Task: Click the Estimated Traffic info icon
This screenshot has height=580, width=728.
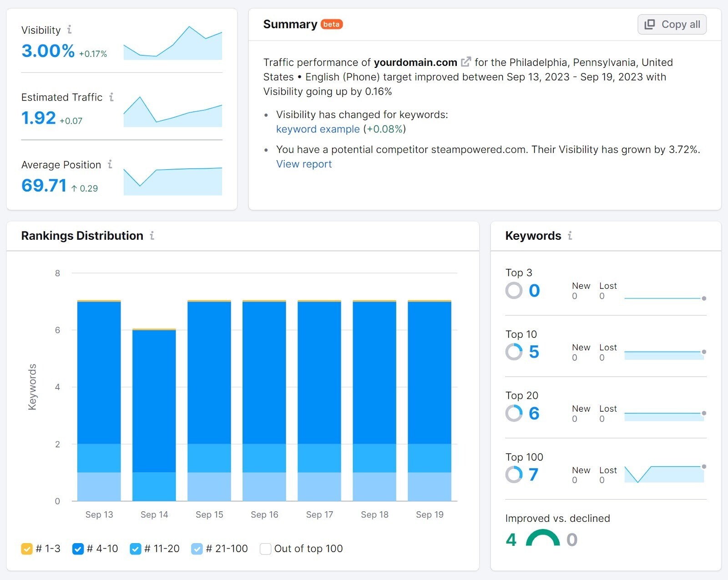Action: click(111, 97)
